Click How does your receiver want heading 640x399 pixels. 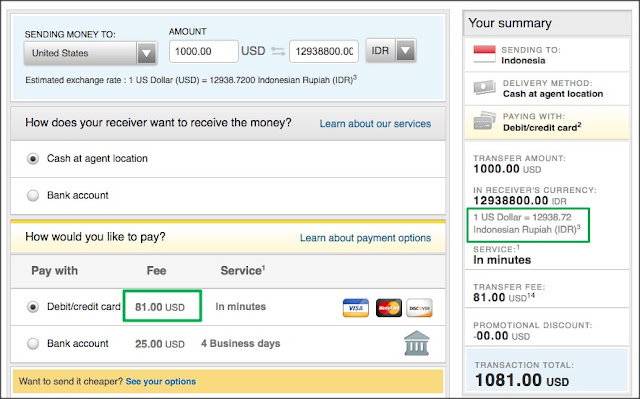coord(158,122)
